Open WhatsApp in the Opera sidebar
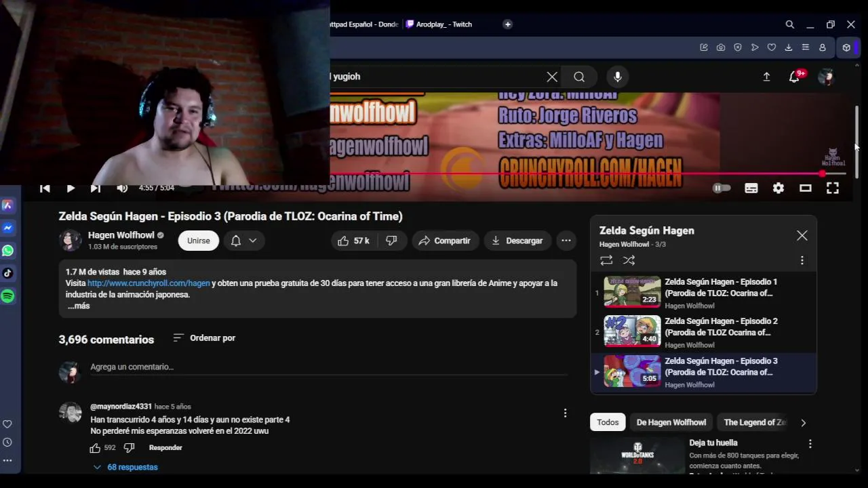Image resolution: width=868 pixels, height=488 pixels. tap(7, 251)
